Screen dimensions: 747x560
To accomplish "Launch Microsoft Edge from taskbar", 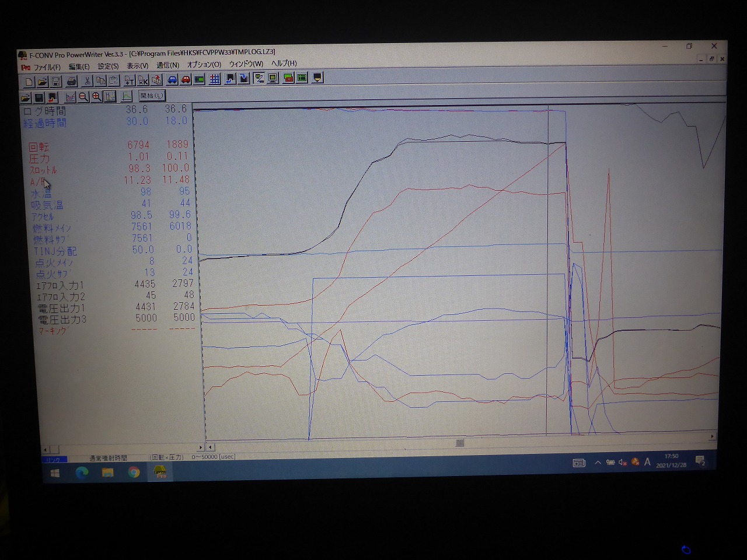I will 82,473.
